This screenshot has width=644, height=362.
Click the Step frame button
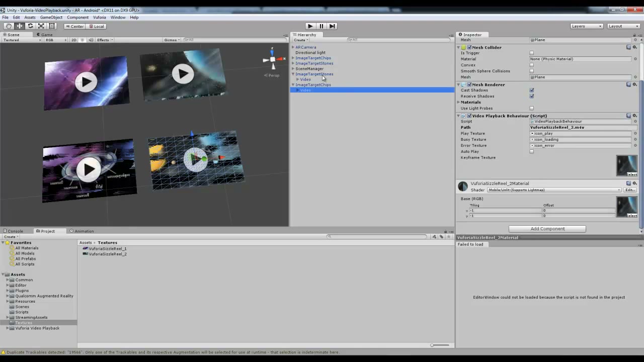(333, 26)
